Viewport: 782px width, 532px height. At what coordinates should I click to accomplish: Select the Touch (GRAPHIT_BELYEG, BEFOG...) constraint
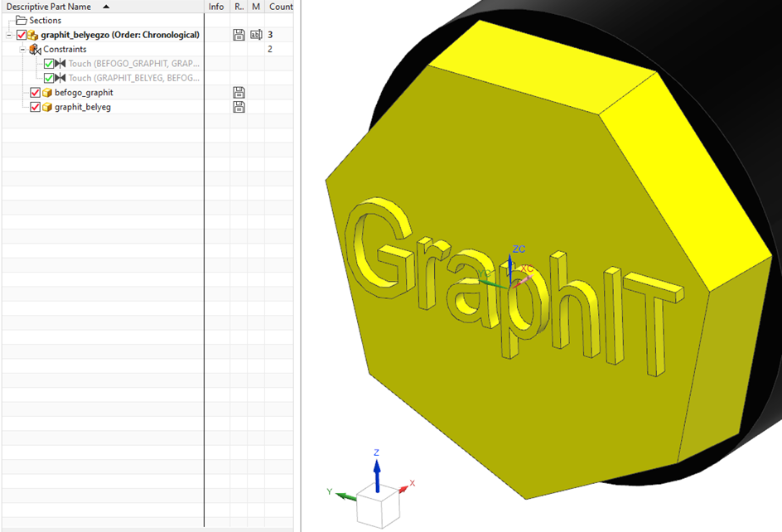click(x=133, y=78)
